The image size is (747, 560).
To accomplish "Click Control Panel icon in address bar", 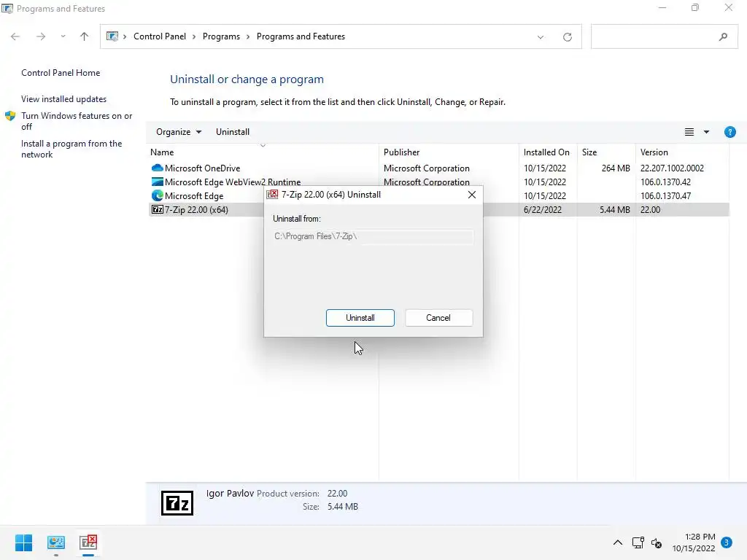I will coord(112,36).
